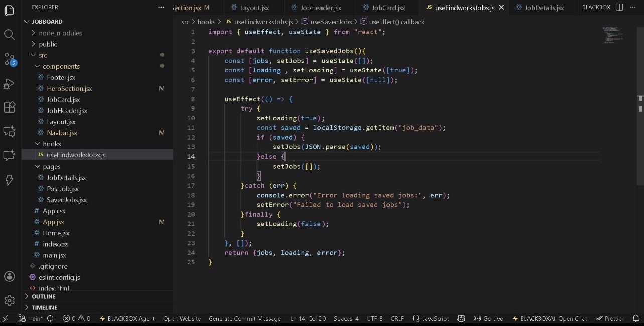This screenshot has width=644, height=326.
Task: Click the remote window indicator in status bar
Action: pyautogui.click(x=6, y=318)
